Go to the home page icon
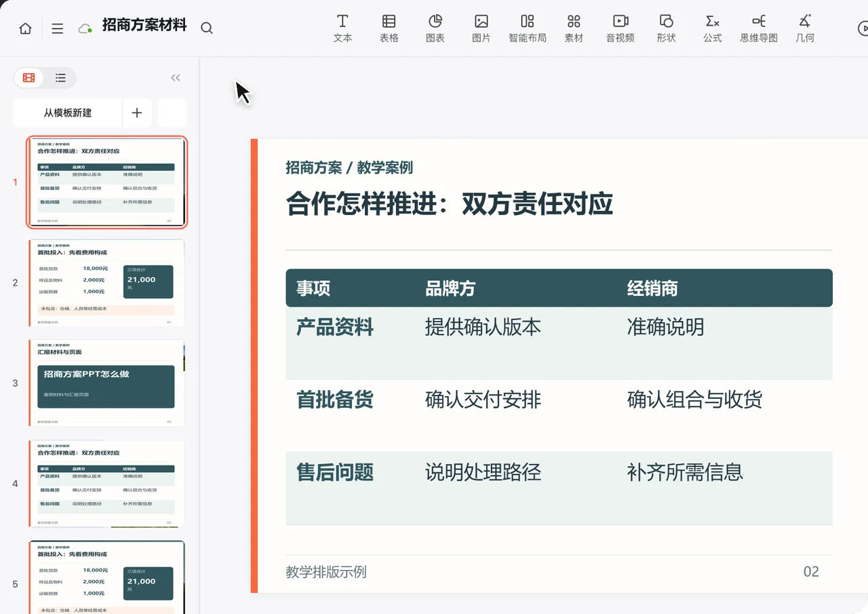 point(25,28)
